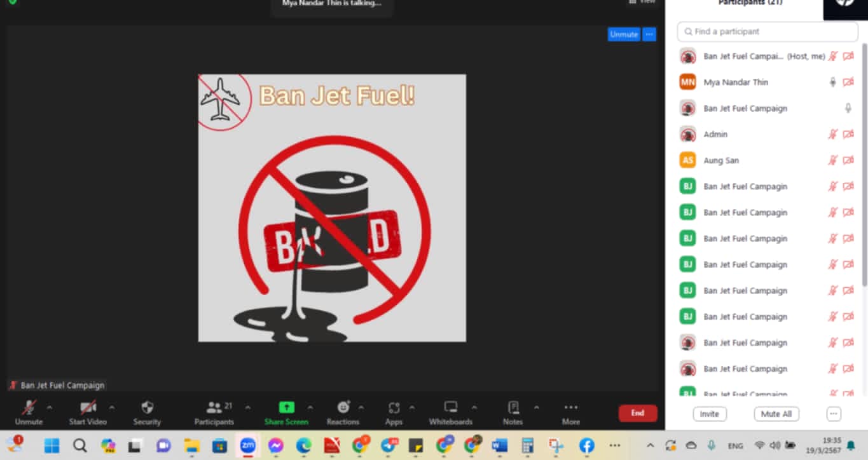Click the orange MN avatar

click(687, 82)
